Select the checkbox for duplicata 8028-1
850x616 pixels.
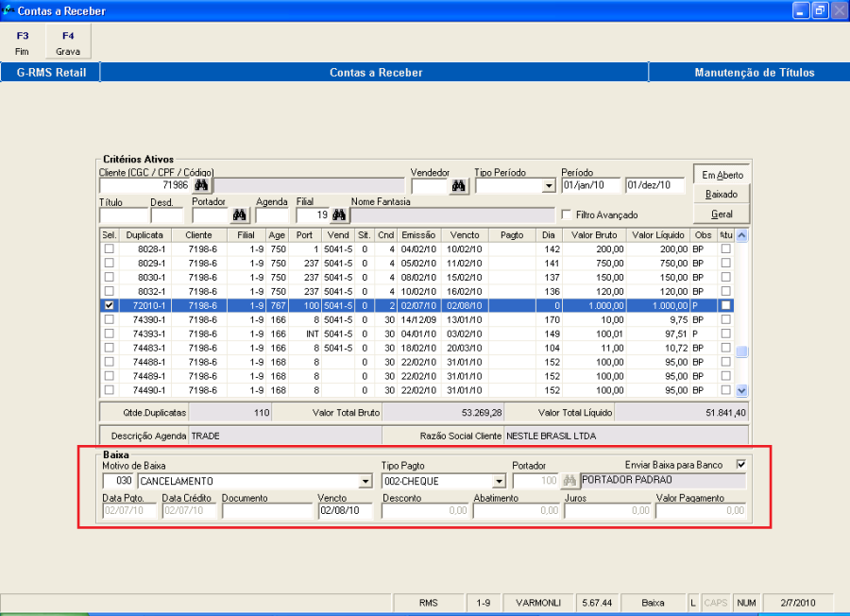click(110, 249)
